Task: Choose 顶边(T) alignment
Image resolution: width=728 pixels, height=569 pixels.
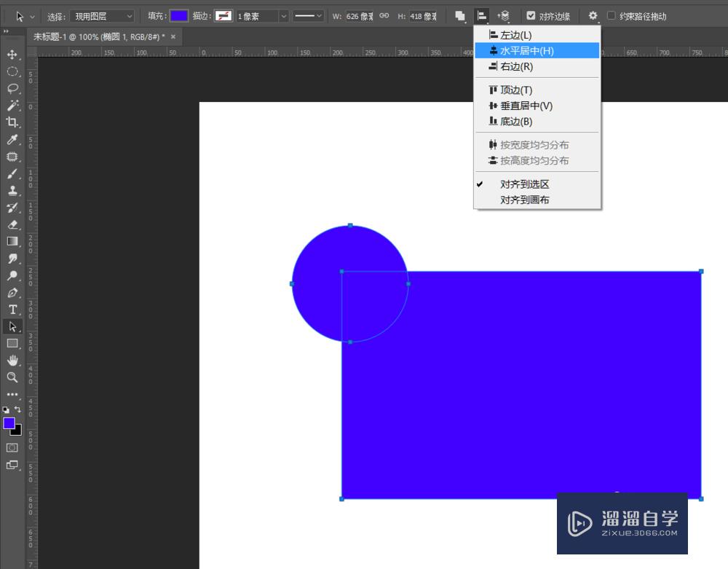Action: [537, 90]
